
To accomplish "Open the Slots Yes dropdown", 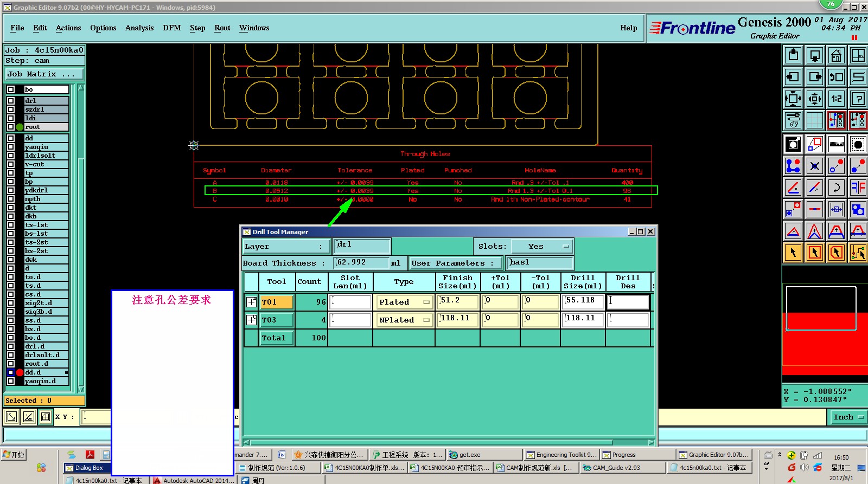I will [x=542, y=247].
